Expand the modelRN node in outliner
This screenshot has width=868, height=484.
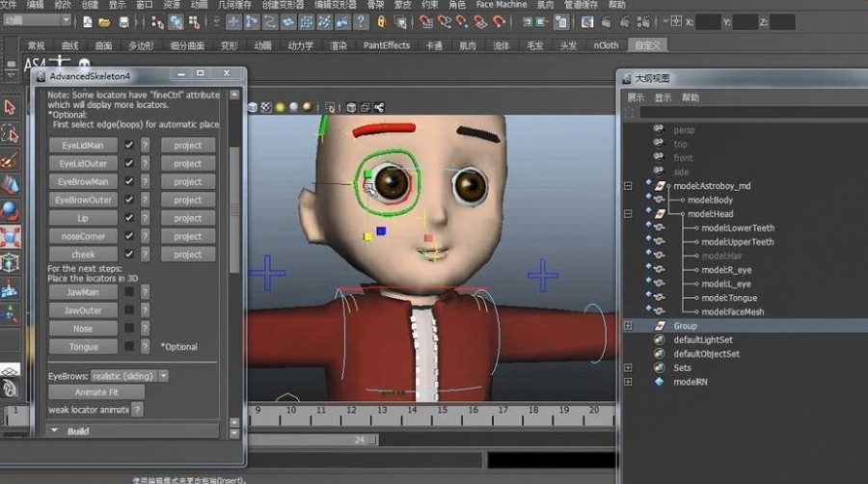[x=628, y=382]
